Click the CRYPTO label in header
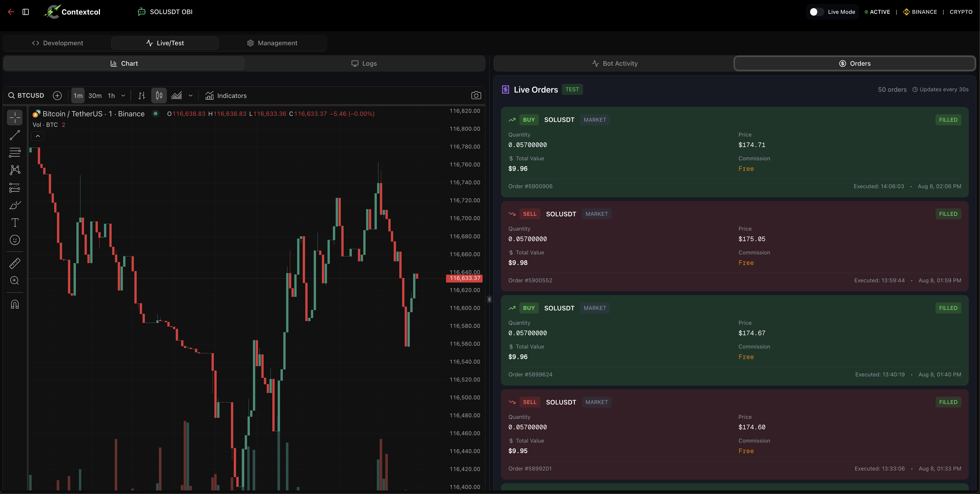 click(961, 12)
